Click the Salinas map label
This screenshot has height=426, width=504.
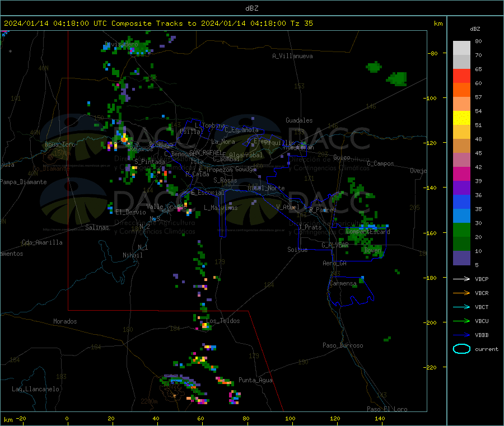[97, 227]
